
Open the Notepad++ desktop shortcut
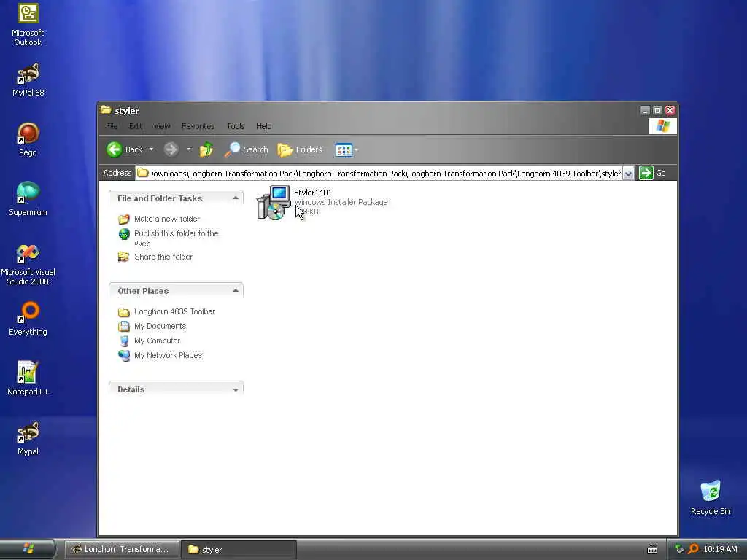click(x=28, y=378)
